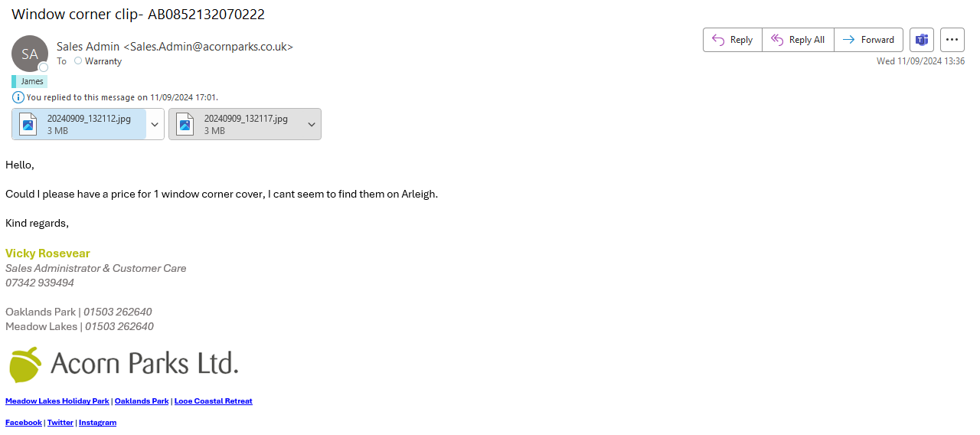The width and height of the screenshot is (980, 435).
Task: Follow the Twitter link
Action: click(60, 423)
